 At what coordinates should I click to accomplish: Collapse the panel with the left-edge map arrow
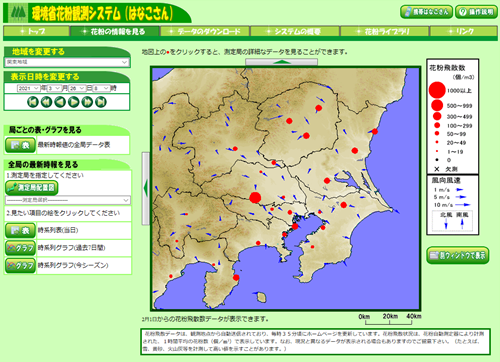[x=146, y=188]
